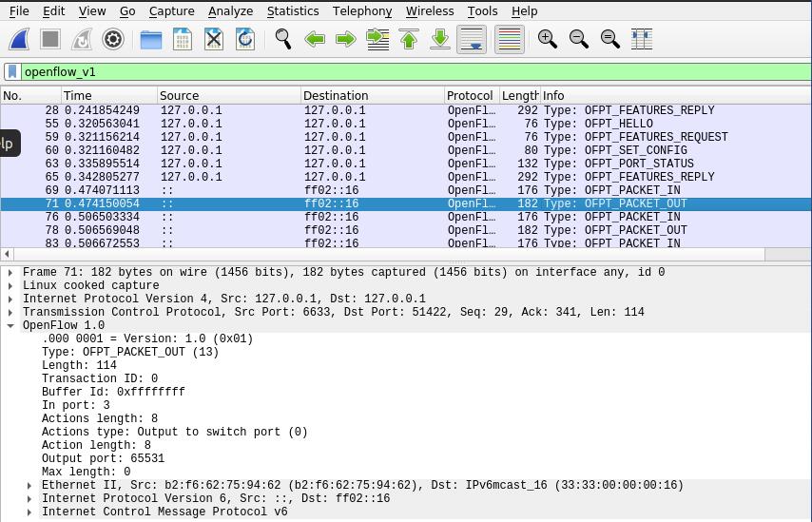Image resolution: width=812 pixels, height=522 pixels.
Task: Expand Transmission Control Protocol section
Action: [10, 312]
